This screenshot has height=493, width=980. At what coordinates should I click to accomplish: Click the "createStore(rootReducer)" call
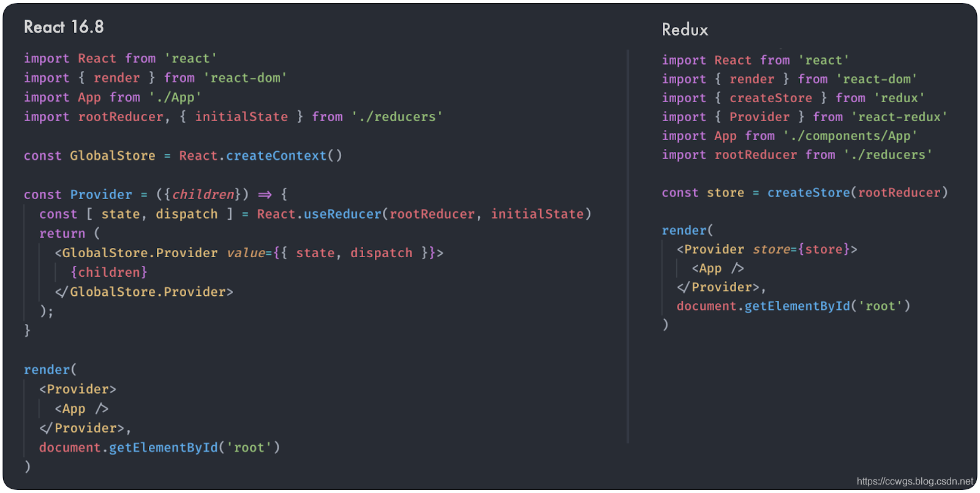[x=858, y=192]
